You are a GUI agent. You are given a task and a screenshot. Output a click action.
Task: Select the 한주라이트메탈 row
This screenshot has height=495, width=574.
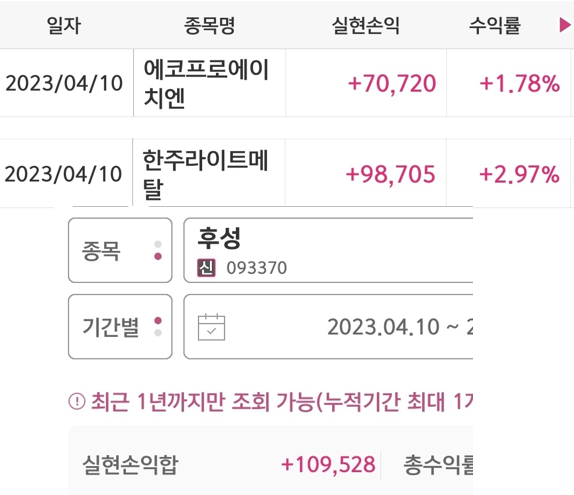point(286,173)
